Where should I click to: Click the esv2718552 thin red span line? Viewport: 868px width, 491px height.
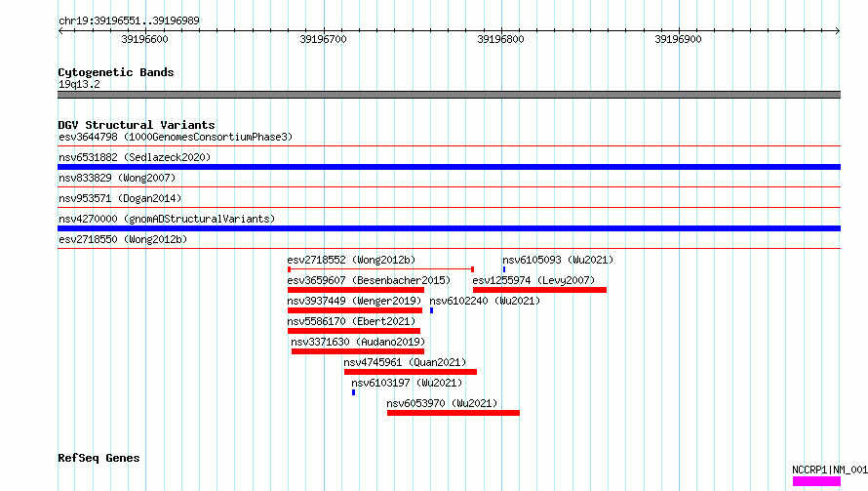coord(381,269)
